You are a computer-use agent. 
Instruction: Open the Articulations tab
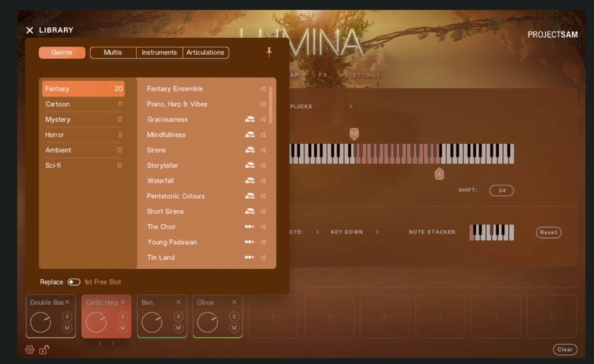tap(205, 53)
